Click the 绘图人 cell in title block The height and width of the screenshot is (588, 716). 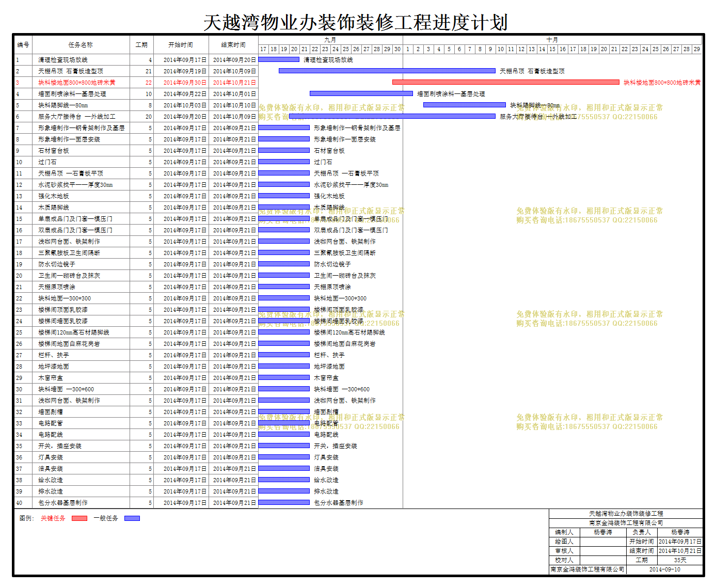[x=564, y=542]
